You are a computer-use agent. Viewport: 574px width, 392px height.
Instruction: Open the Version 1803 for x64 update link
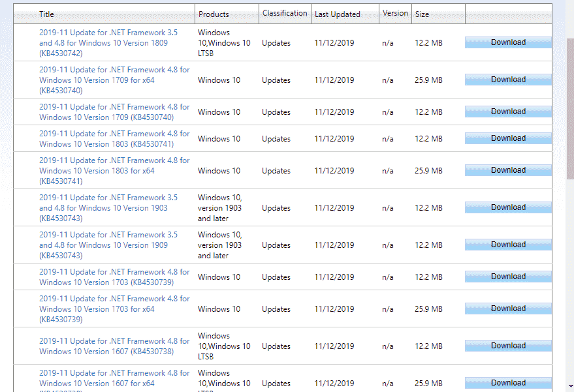click(114, 170)
